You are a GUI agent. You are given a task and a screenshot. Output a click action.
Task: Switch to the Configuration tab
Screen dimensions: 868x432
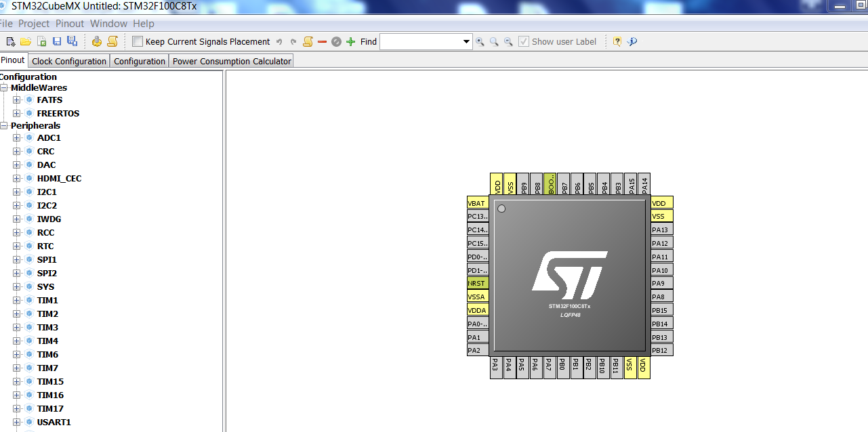[x=140, y=61]
